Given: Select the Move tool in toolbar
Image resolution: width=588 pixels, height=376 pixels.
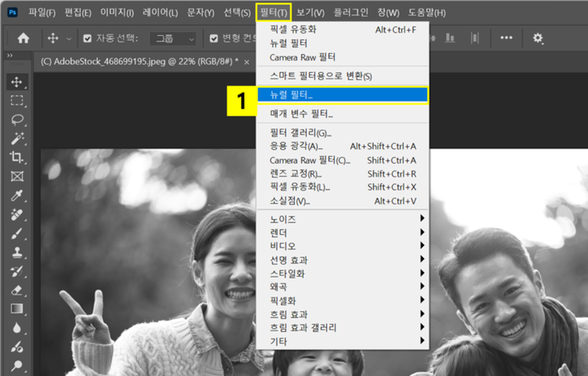Looking at the screenshot, I should tap(17, 82).
